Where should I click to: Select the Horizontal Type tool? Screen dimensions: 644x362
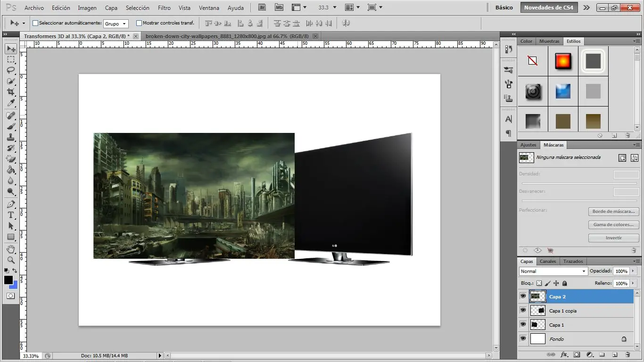pos(11,215)
